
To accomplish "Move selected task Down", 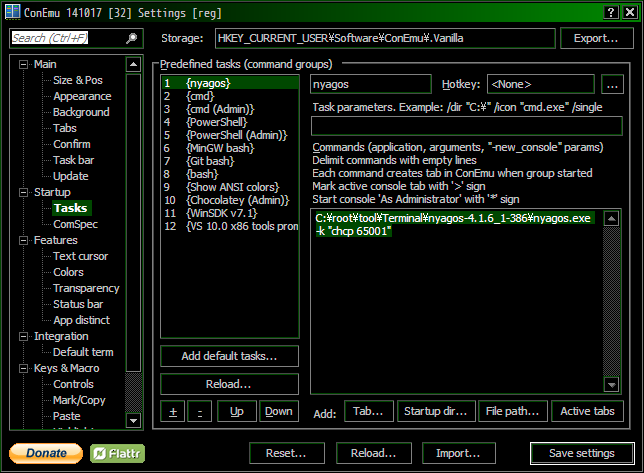I will pos(278,411).
